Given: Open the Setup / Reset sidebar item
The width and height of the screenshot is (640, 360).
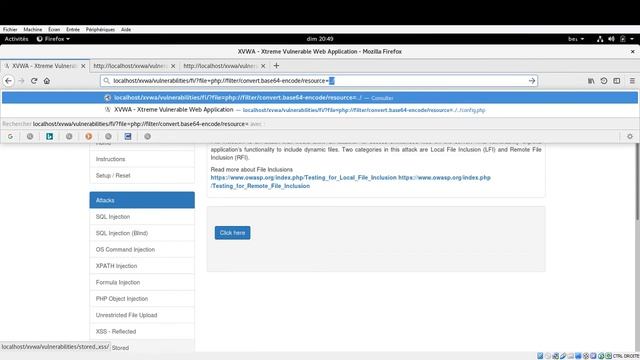Looking at the screenshot, I should pos(142,176).
